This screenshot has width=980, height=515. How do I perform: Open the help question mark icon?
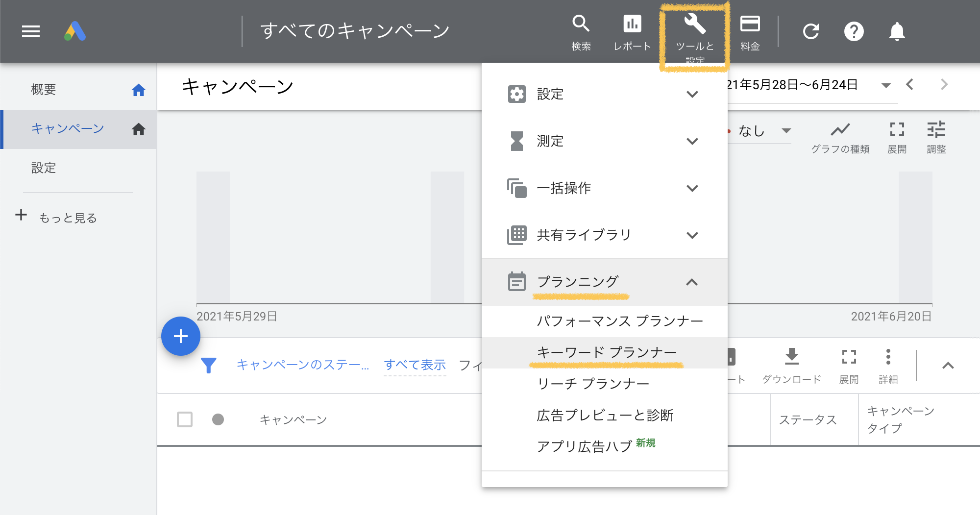click(854, 32)
